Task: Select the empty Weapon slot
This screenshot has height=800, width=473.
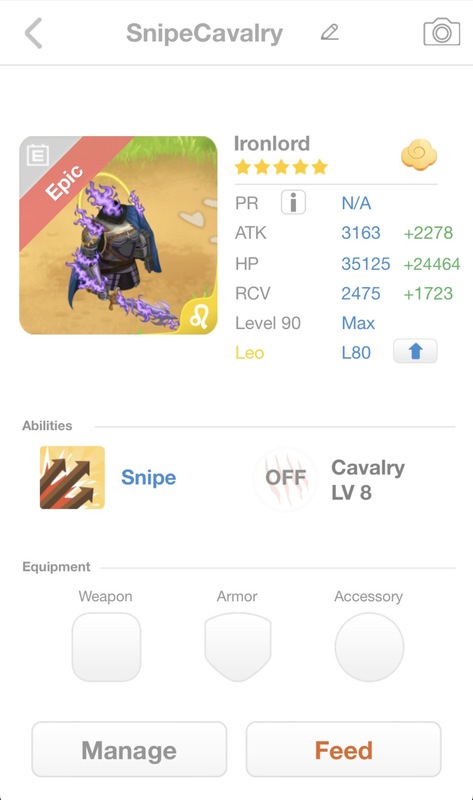Action: 106,647
